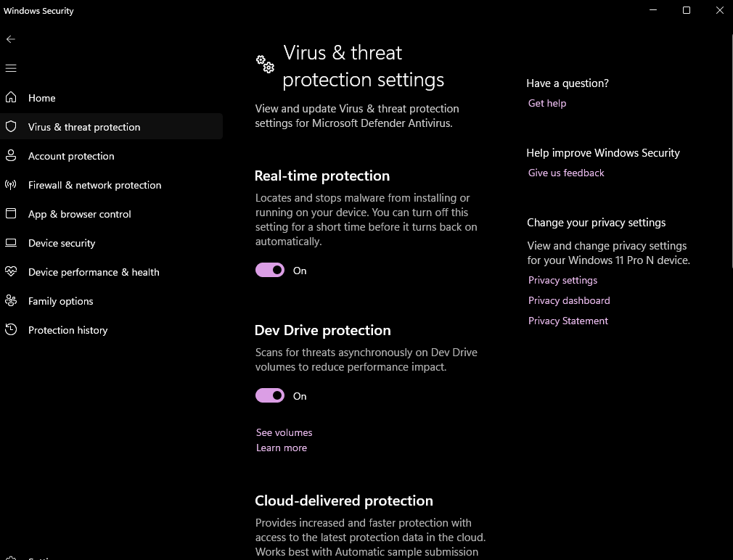Click the vertical scrollbar on the right edge
The height and width of the screenshot is (560, 733).
click(x=730, y=145)
